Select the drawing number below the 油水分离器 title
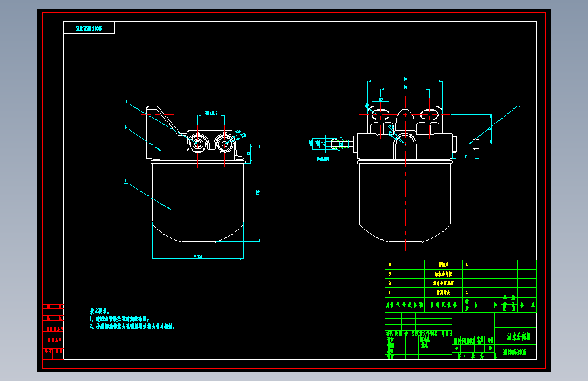588x381 pixels. coord(514,353)
